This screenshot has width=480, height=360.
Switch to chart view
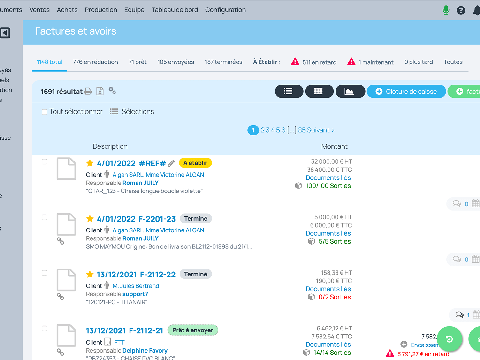pyautogui.click(x=350, y=91)
